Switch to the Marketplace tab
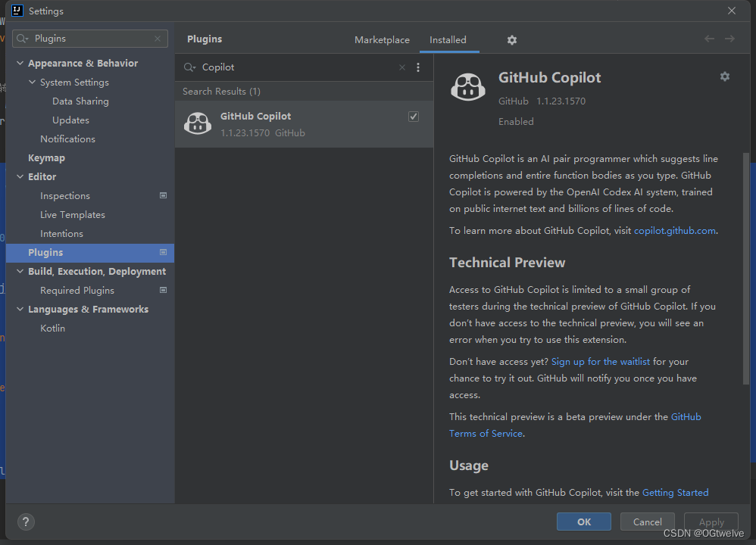The width and height of the screenshot is (756, 545). [x=382, y=40]
